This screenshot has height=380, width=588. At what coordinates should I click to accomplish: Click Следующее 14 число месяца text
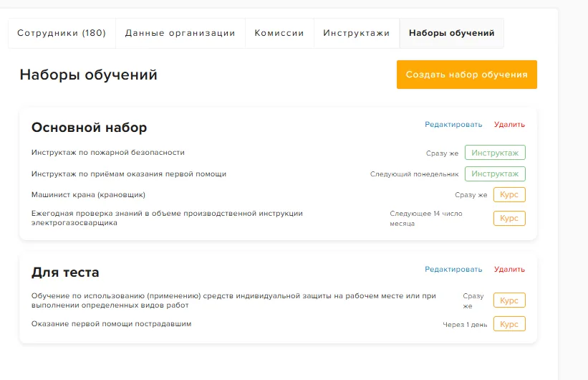click(x=426, y=218)
